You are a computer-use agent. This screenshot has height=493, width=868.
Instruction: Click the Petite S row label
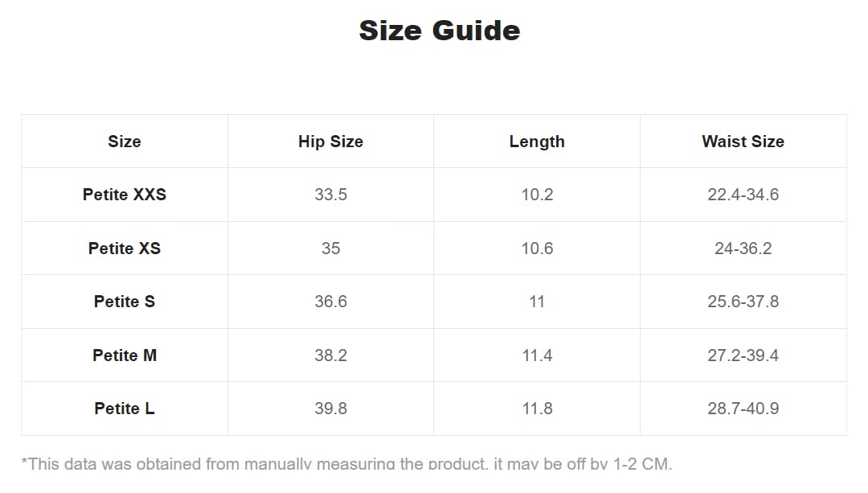click(x=125, y=302)
